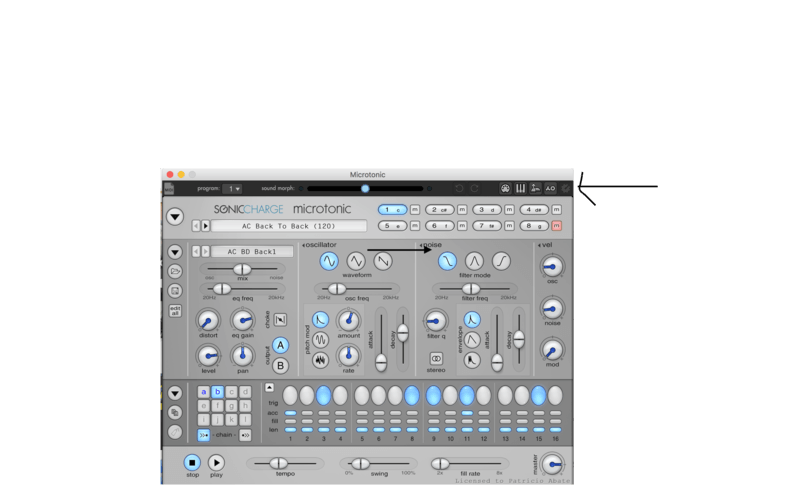Click the copy pattern icon
Viewport: 800px width, 500px height.
175,412
